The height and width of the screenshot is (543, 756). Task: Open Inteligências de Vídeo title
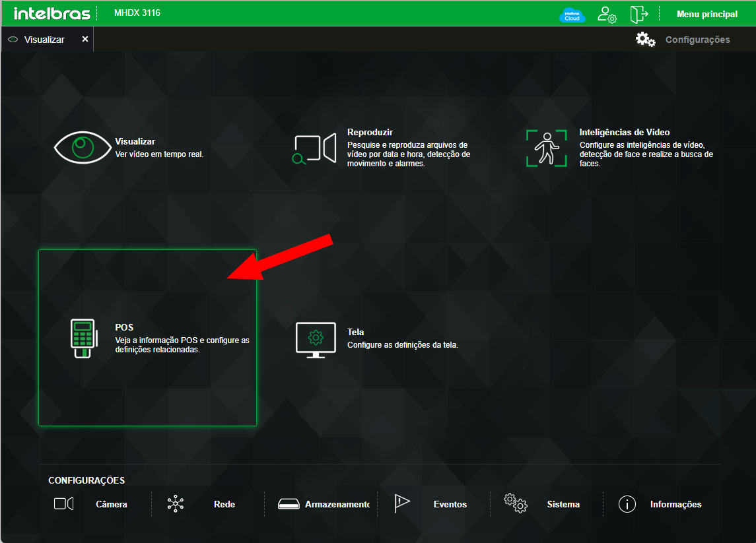(x=625, y=132)
